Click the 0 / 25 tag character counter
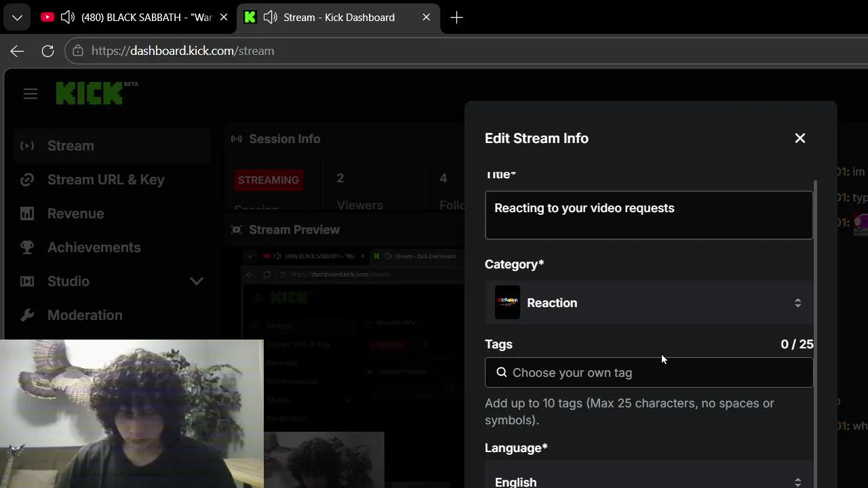Viewport: 868px width, 488px height. (x=797, y=344)
